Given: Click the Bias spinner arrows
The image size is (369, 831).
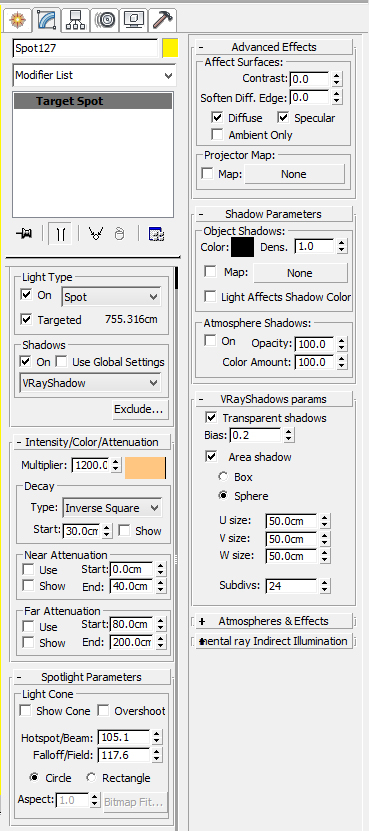Looking at the screenshot, I should (x=288, y=436).
